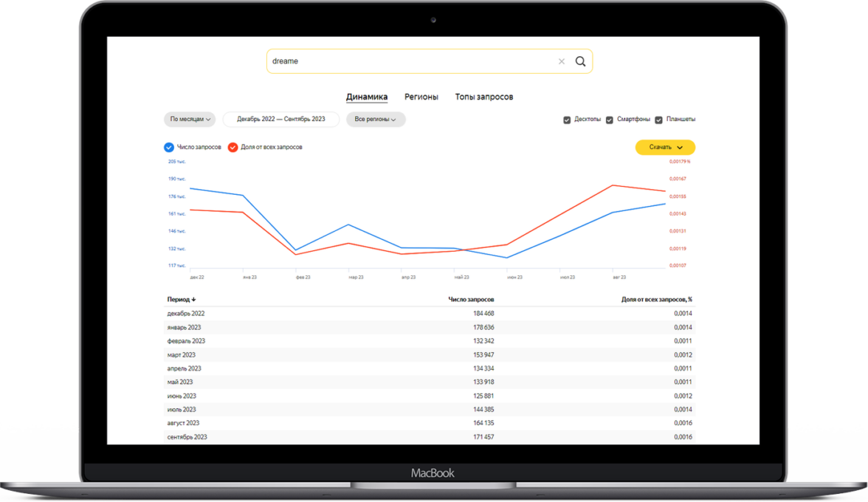Click the 0,00179 % axis value
This screenshot has height=502, width=868.
[680, 162]
